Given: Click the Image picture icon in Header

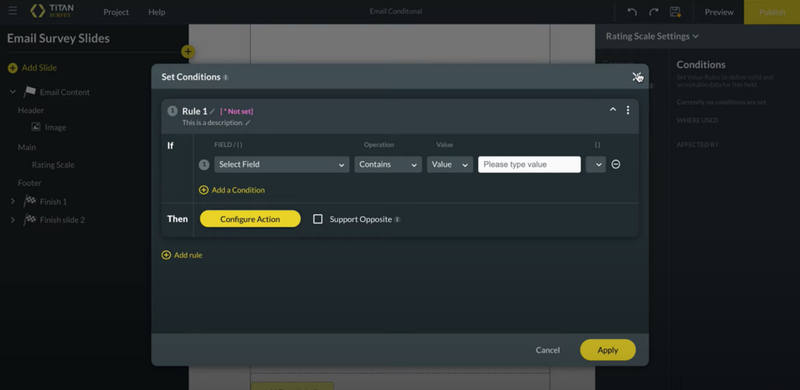Looking at the screenshot, I should pos(36,127).
